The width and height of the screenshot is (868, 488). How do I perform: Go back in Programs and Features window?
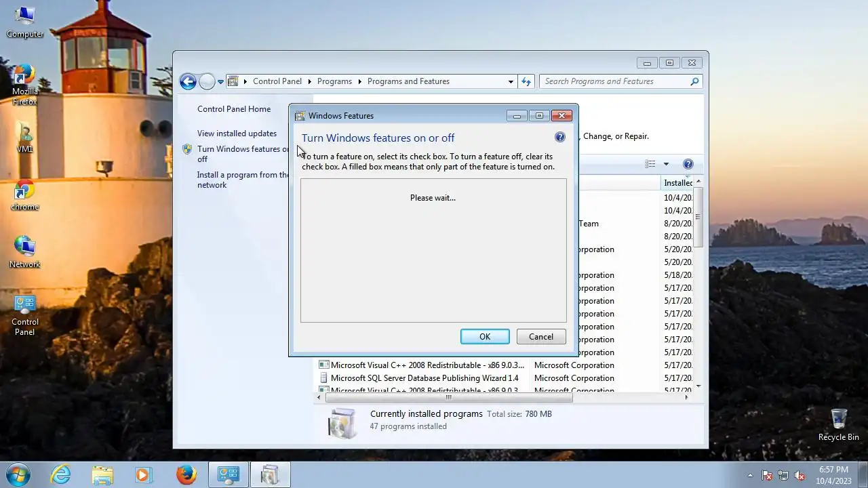coord(188,81)
